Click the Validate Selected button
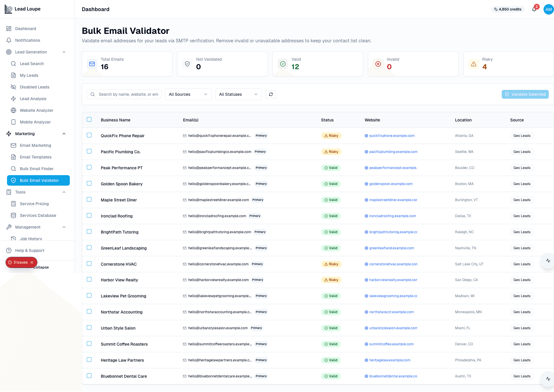 pos(525,94)
